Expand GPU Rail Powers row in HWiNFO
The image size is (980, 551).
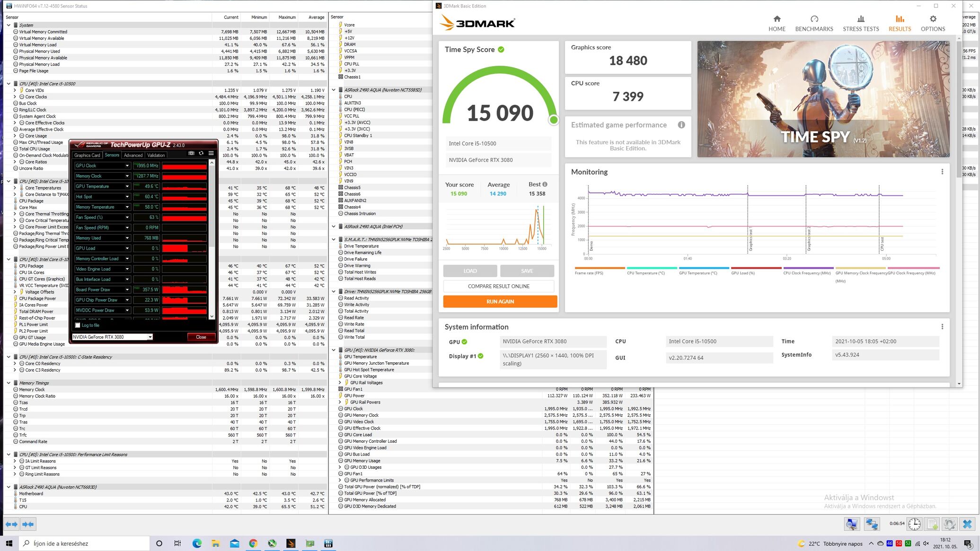[x=340, y=402]
